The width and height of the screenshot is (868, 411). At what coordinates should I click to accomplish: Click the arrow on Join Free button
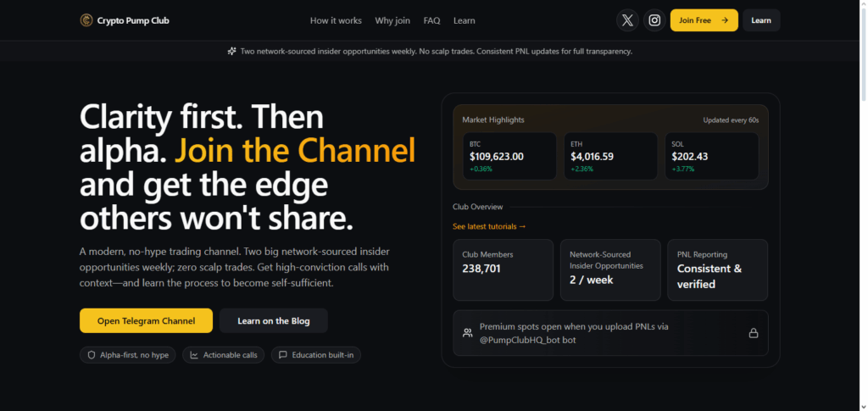[725, 20]
